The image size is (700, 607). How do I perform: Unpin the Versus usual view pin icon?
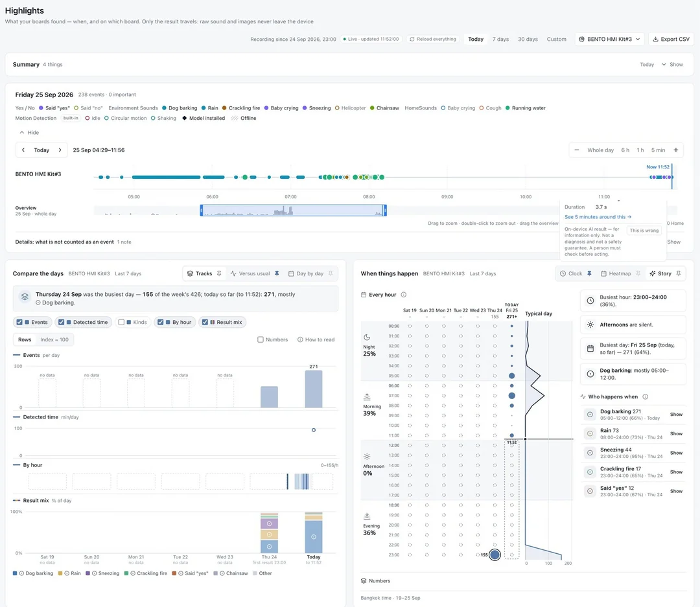coord(277,273)
